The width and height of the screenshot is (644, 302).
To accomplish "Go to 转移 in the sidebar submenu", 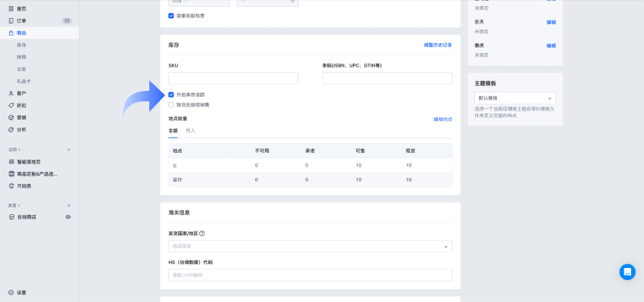I will coord(22,57).
